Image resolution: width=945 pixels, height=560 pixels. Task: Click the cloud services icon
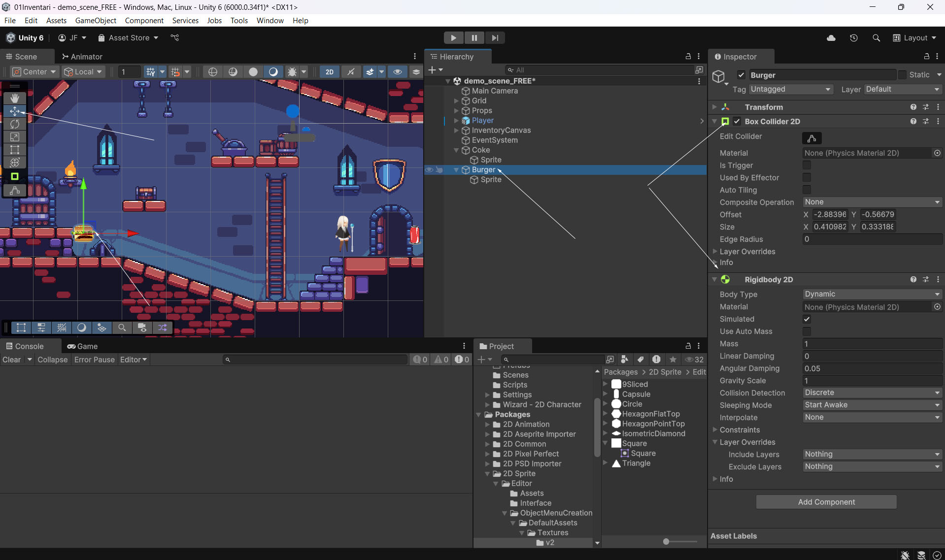pos(831,38)
